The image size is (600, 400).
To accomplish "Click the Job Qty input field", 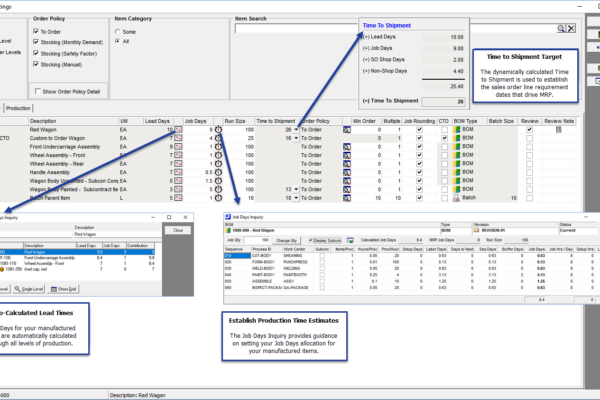I will [258, 241].
